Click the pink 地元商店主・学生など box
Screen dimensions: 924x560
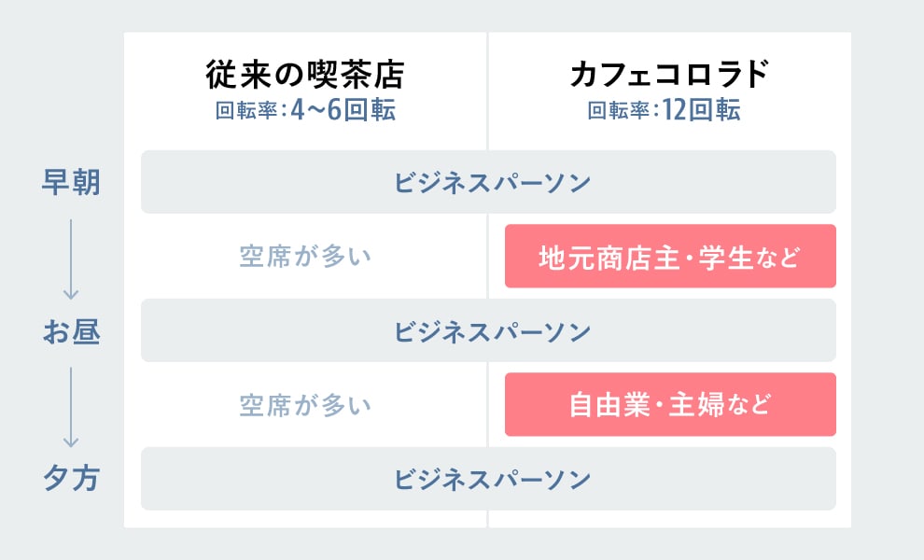[x=670, y=257]
